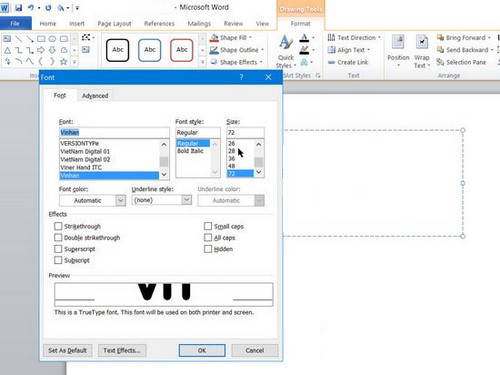Click the Redo repeat icon

(48, 7)
